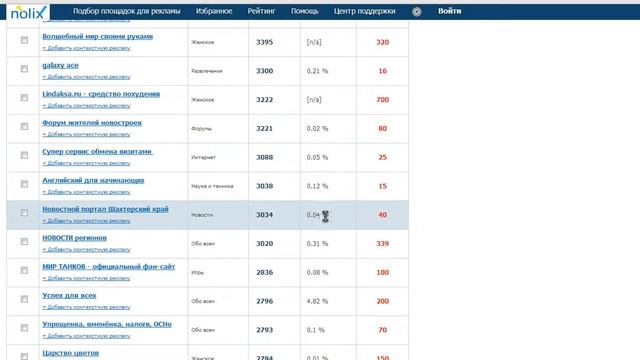640x360 pixels.
Task: Click the nolix logo
Action: [28, 12]
